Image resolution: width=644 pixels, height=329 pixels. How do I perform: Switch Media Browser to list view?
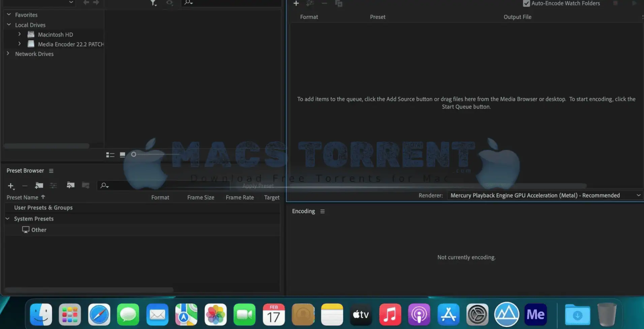click(110, 155)
